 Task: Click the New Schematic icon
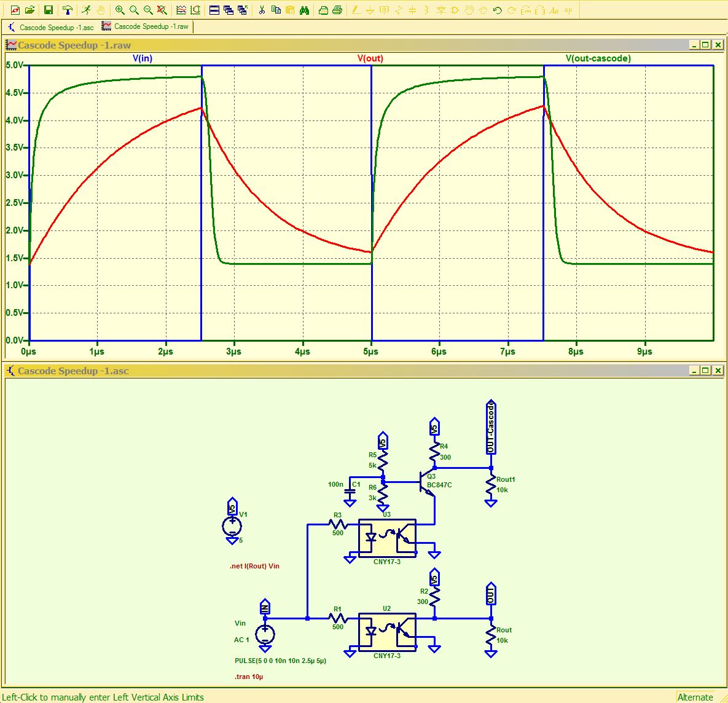tap(15, 10)
